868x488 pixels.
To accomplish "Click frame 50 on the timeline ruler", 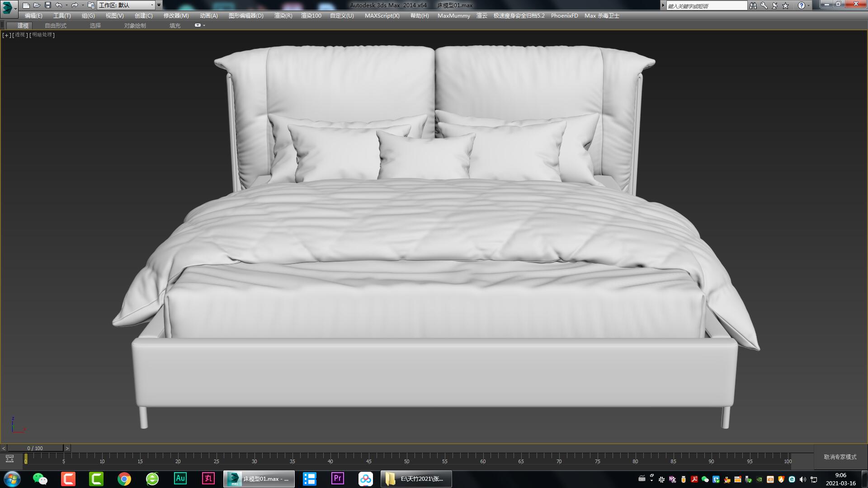I will [x=406, y=461].
